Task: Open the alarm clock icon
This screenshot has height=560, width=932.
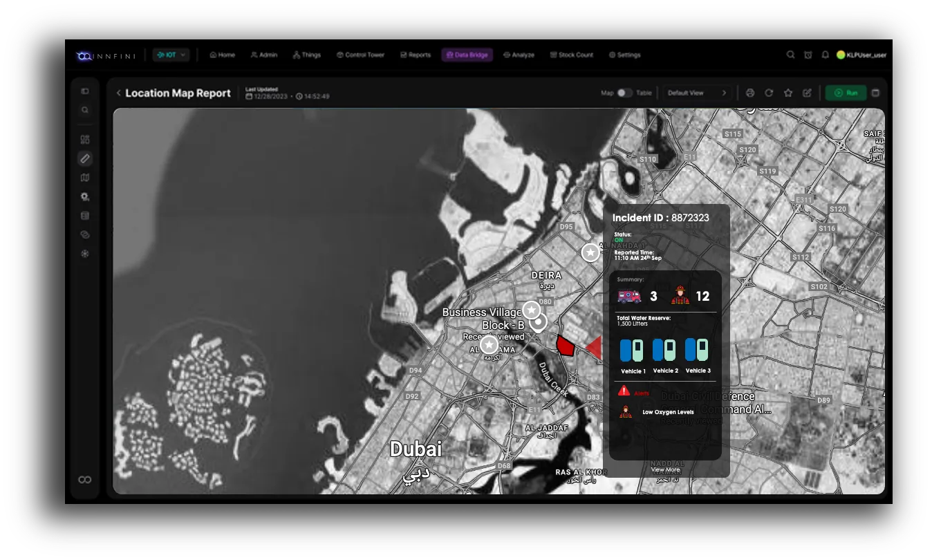Action: tap(808, 55)
